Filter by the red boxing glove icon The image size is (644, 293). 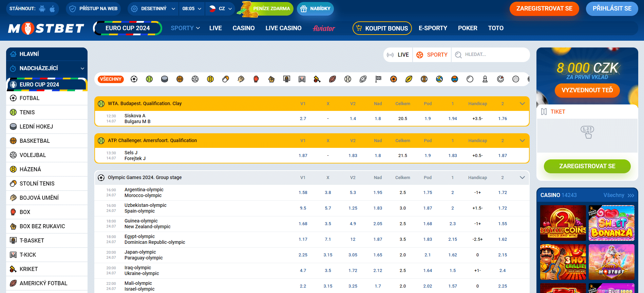tap(256, 79)
